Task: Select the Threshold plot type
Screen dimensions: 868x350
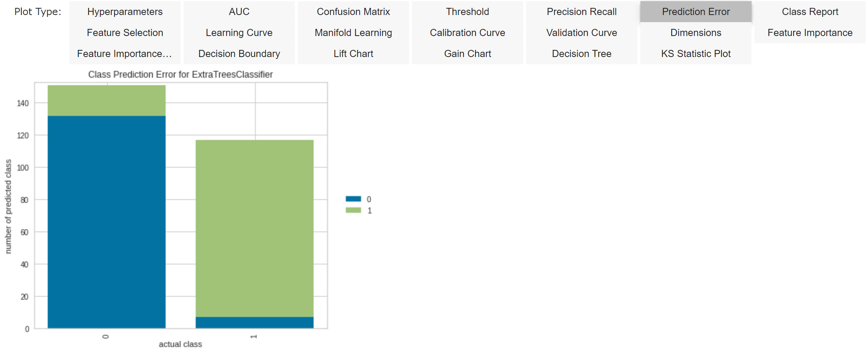Action: [x=468, y=12]
